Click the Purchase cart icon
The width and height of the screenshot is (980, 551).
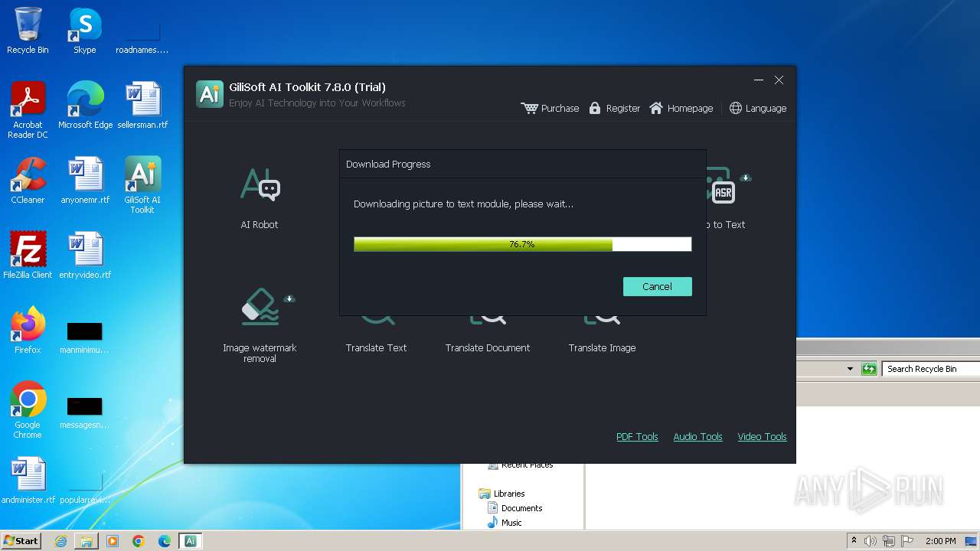click(x=529, y=108)
